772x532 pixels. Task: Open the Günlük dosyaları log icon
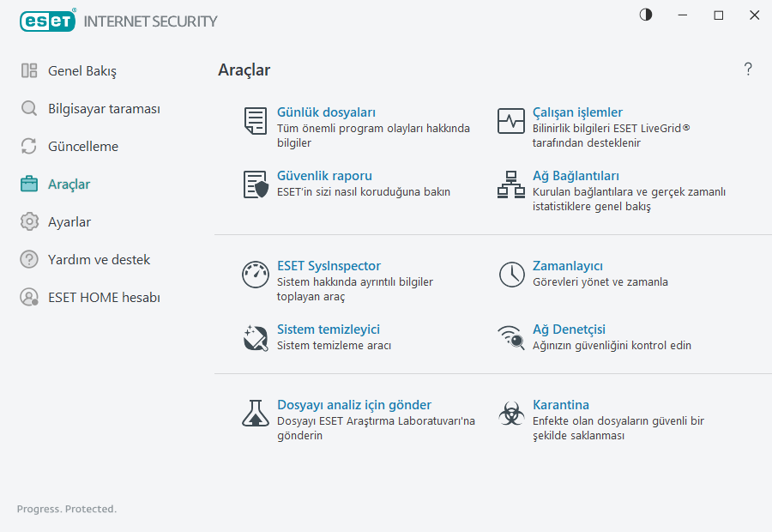[x=255, y=121]
